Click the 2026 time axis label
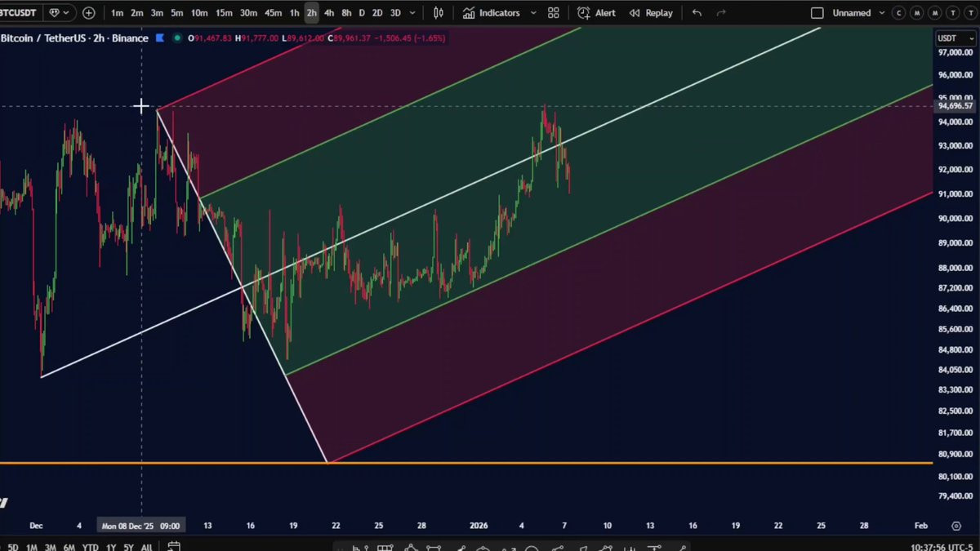This screenshot has width=980, height=551. coord(479,526)
